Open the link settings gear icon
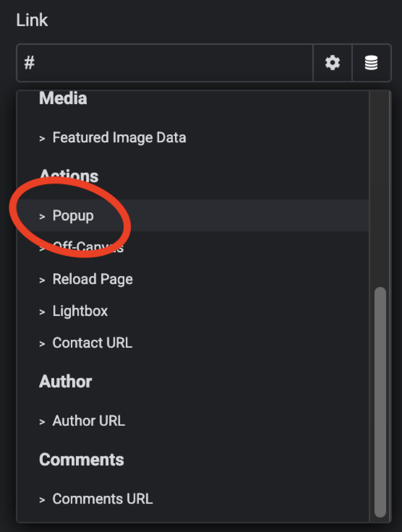This screenshot has width=402, height=532. pyautogui.click(x=332, y=63)
